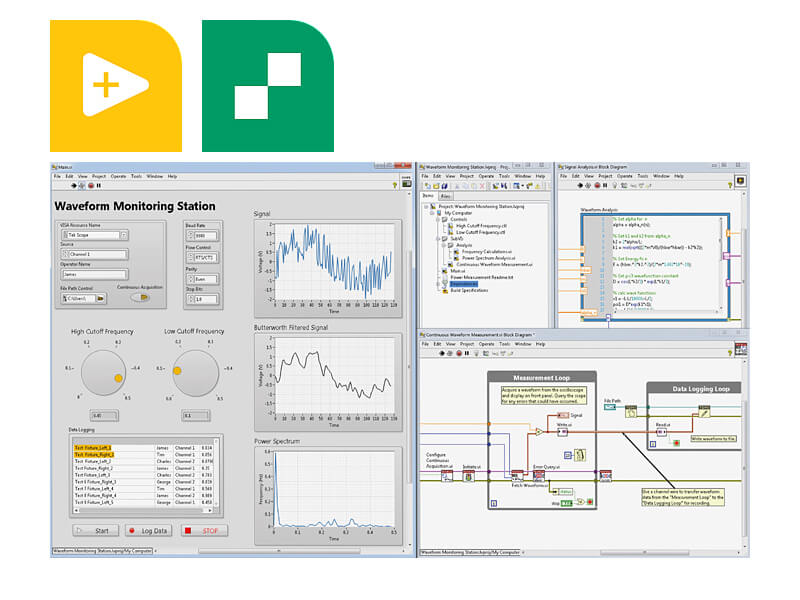Abort execution in Signal Analysis window

[x=597, y=185]
